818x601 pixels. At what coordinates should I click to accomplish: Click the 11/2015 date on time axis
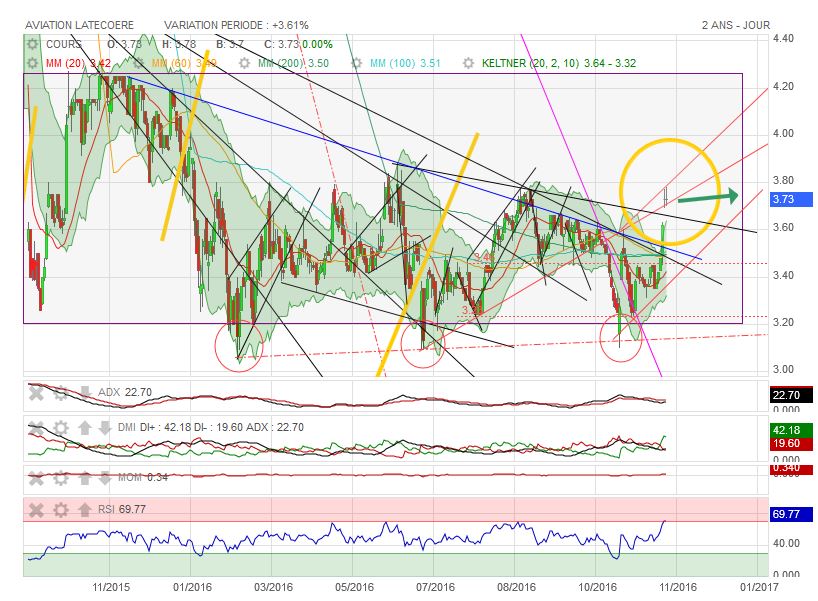(111, 587)
